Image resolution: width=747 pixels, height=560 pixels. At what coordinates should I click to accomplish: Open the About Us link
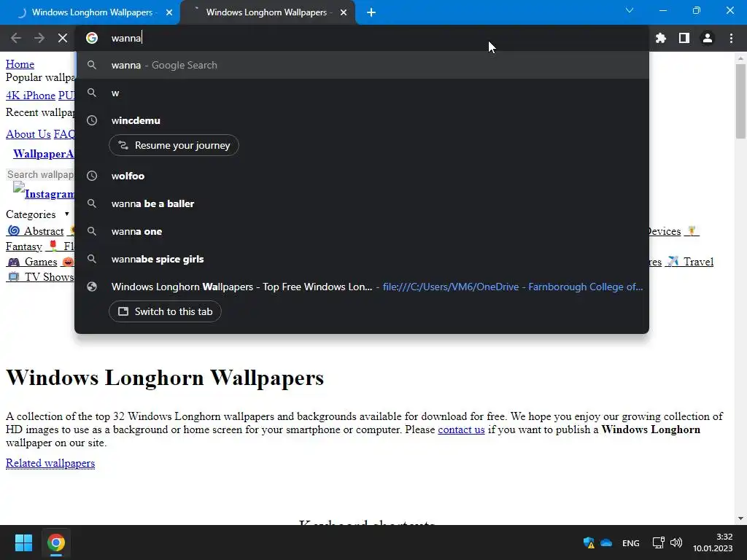[28, 134]
